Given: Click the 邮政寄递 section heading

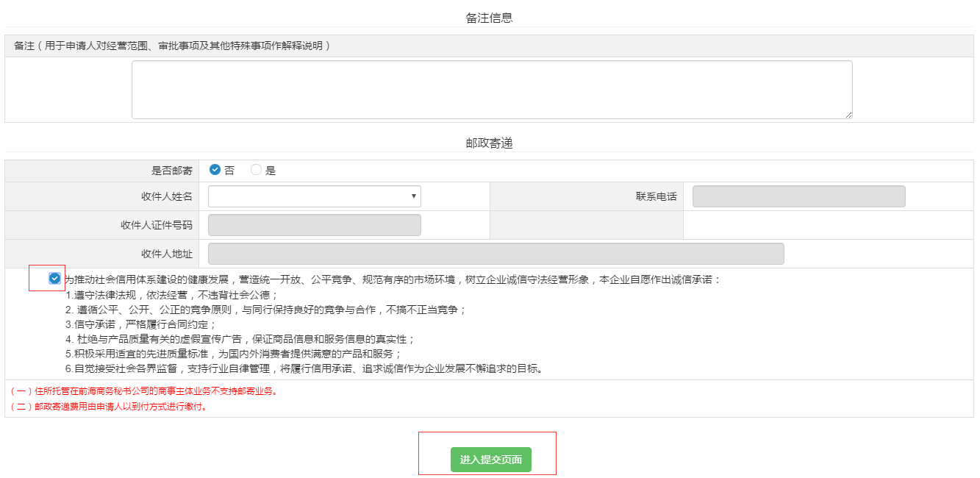Looking at the screenshot, I should click(x=489, y=143).
